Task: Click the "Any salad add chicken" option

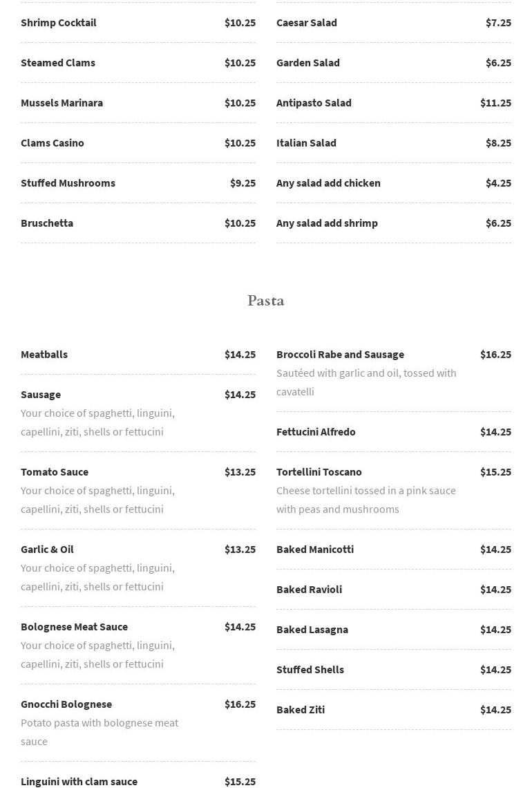Action: point(328,183)
